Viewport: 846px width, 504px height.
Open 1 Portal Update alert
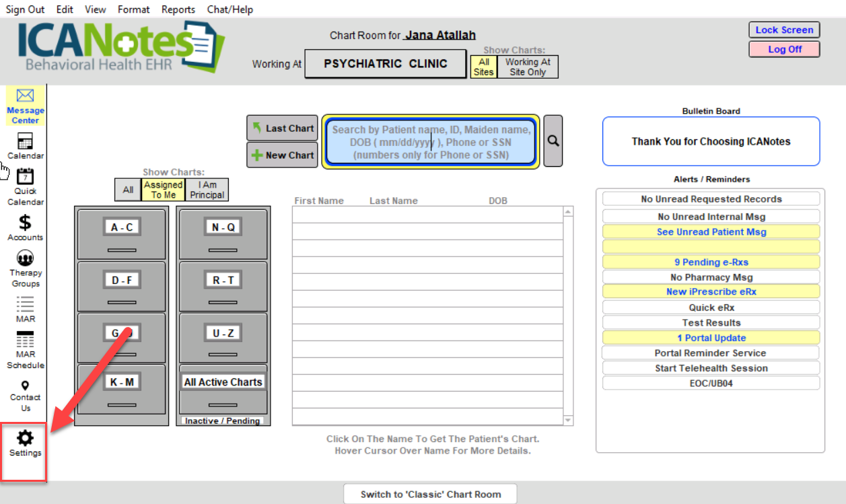[x=711, y=338]
